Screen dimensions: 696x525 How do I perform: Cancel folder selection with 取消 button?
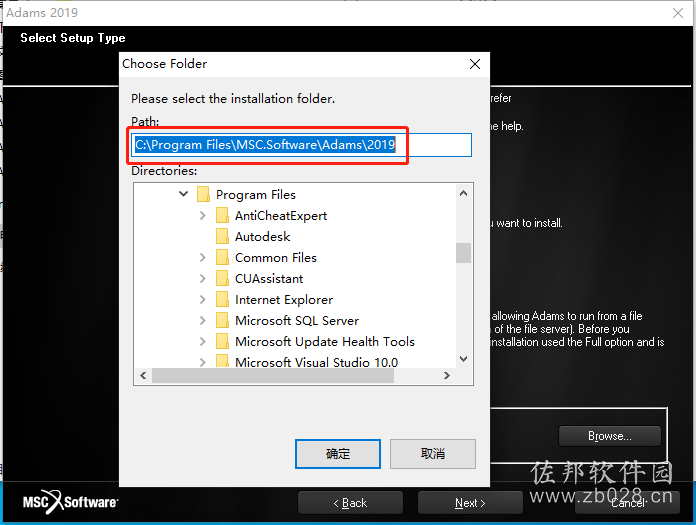point(433,454)
